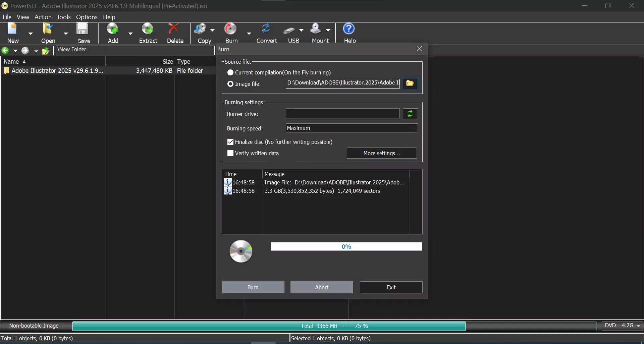644x344 pixels.
Task: Click info icon of Image File message
Action: pos(227,182)
